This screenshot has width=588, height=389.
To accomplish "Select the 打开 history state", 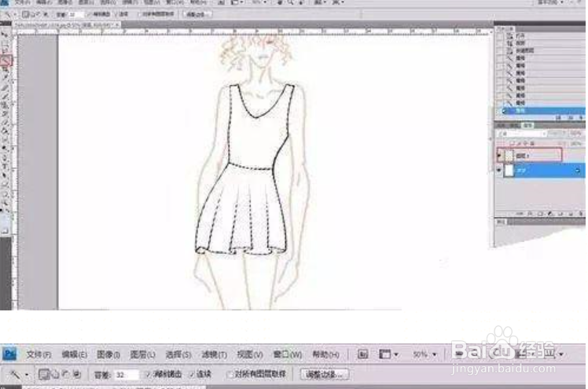I will 540,36.
